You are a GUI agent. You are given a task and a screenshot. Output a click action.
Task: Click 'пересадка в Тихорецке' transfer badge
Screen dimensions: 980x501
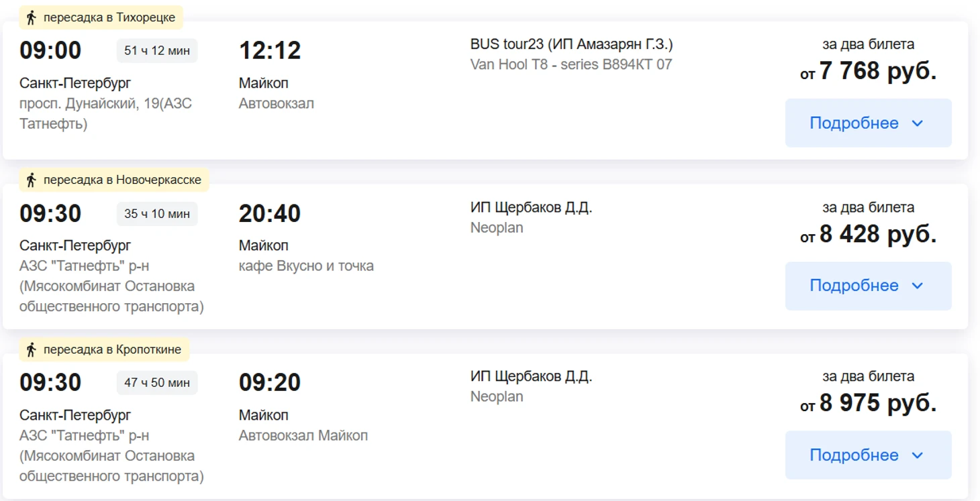pyautogui.click(x=109, y=18)
